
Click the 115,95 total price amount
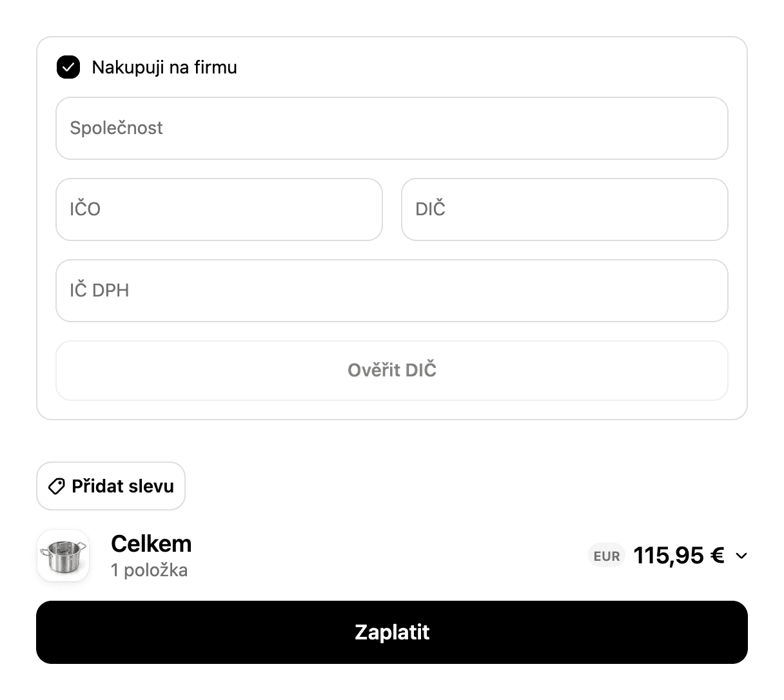click(x=669, y=556)
